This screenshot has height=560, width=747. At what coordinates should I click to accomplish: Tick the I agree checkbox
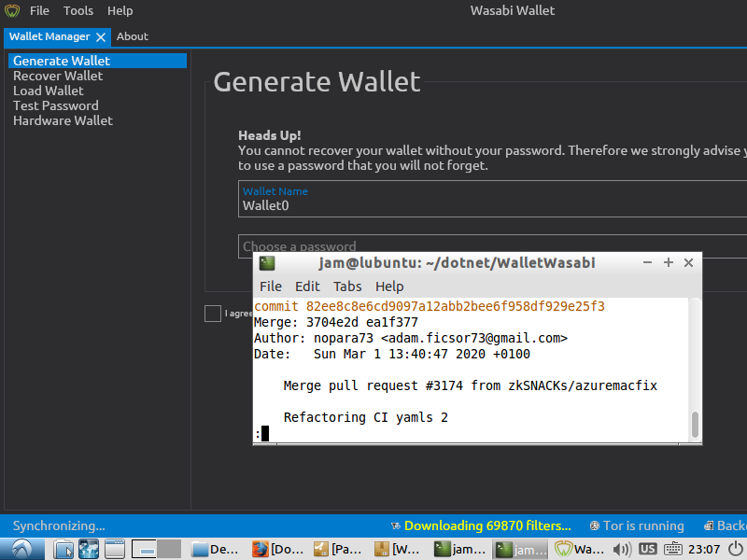coord(213,314)
